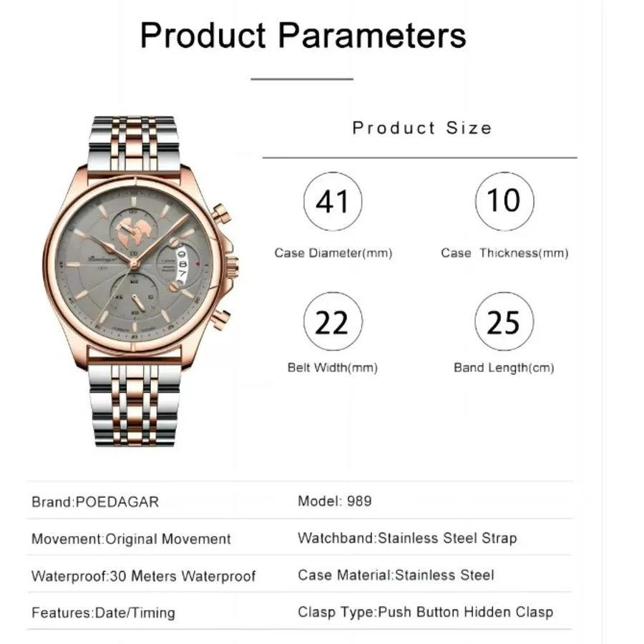Click the Case Diameter(mm) label
Screen dimensions: 644x644
click(333, 253)
